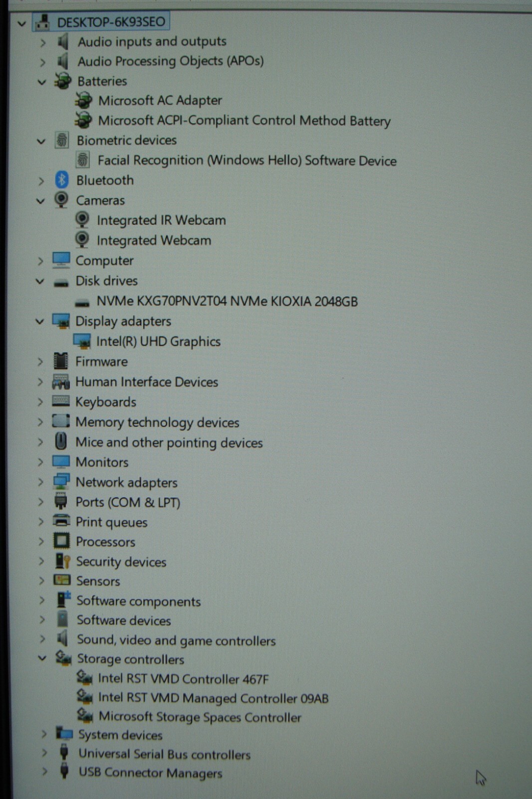Collapse the Batteries category
Image resolution: width=532 pixels, height=799 pixels.
(42, 82)
